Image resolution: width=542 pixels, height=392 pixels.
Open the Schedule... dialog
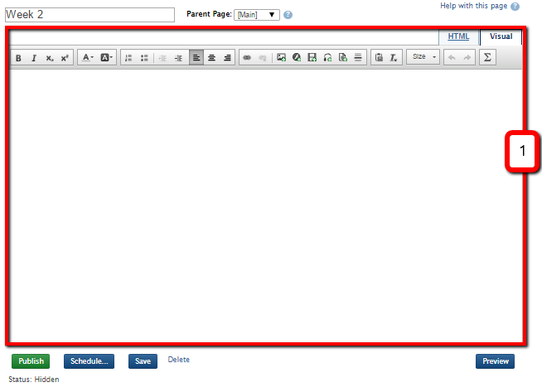pos(89,361)
